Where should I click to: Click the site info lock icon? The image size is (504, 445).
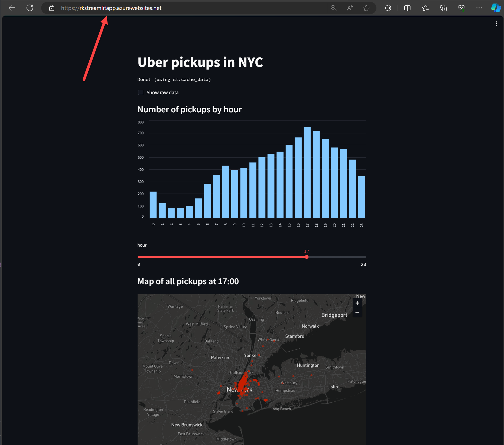pos(52,8)
